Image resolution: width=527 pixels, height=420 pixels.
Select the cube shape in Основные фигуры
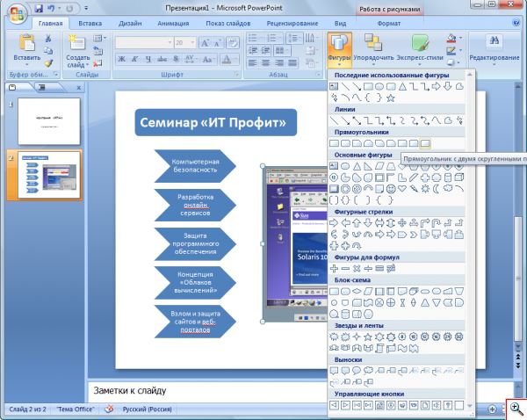click(459, 177)
